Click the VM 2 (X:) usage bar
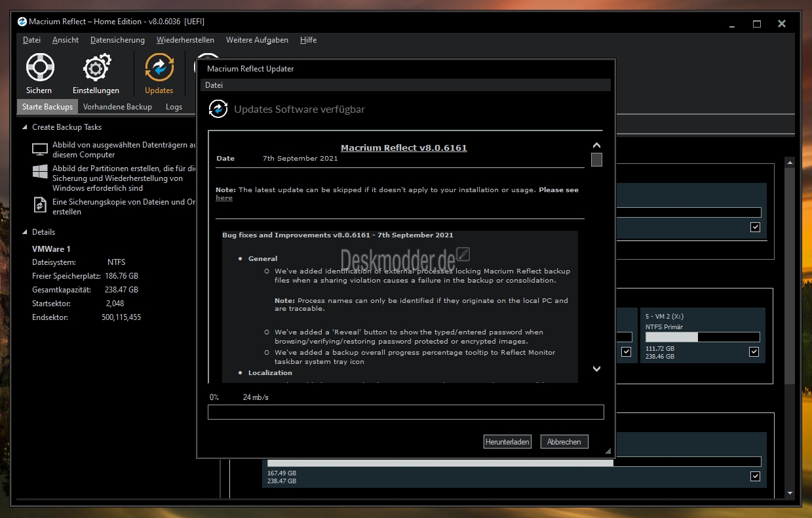Screen dimensions: 812x518 [703, 337]
